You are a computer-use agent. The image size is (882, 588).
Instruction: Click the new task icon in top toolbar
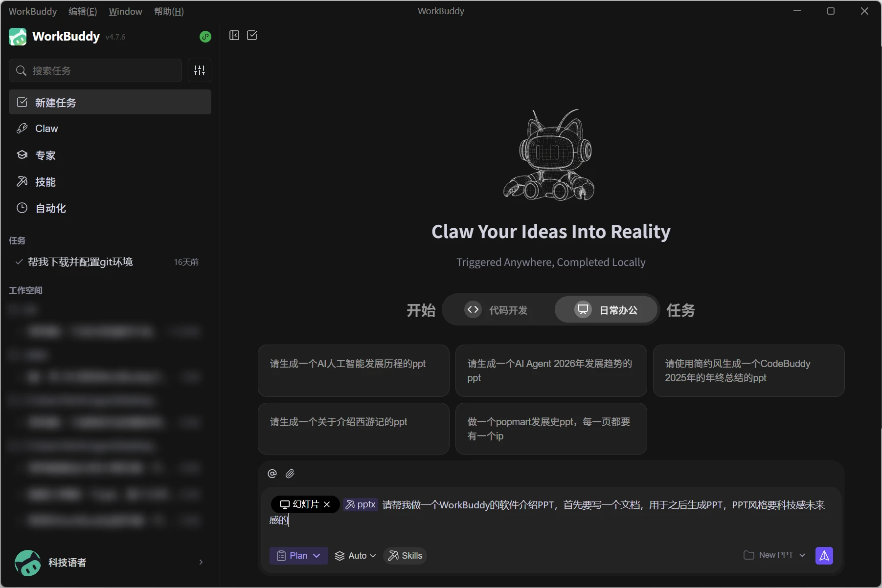click(252, 35)
